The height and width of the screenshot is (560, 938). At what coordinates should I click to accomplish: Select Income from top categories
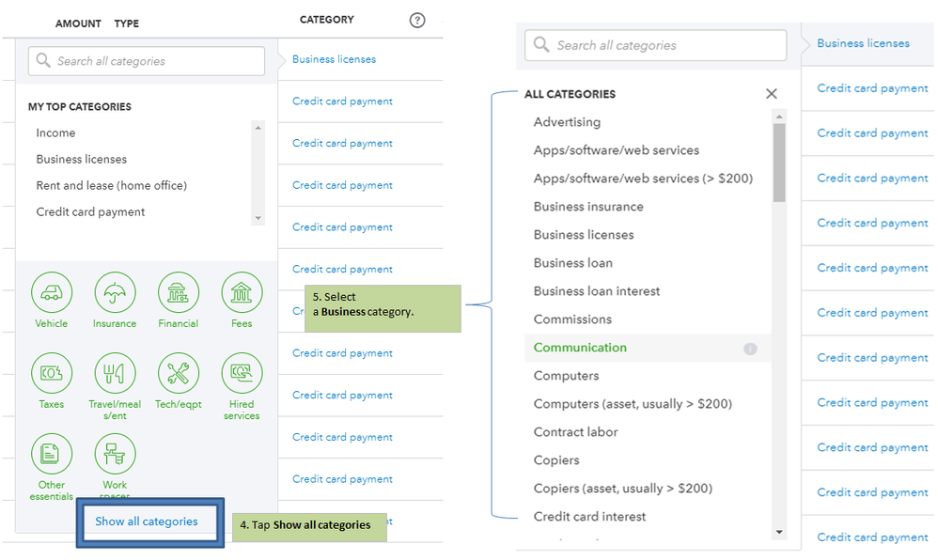[x=55, y=133]
